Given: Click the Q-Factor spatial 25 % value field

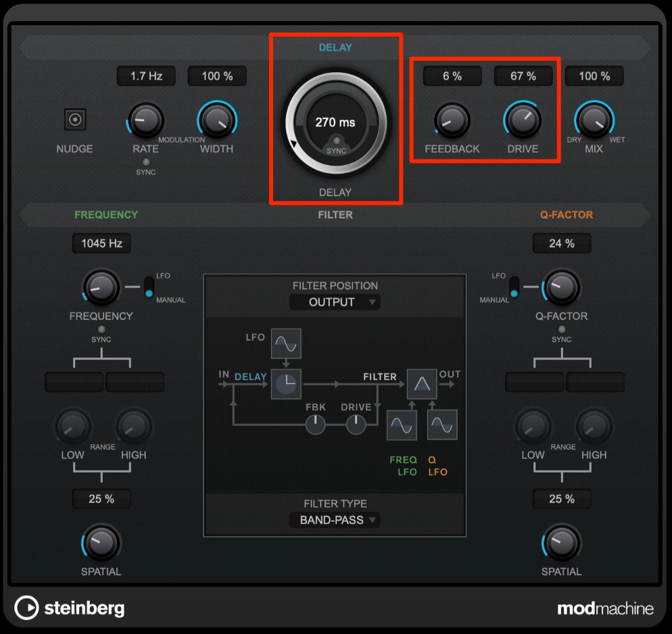Looking at the screenshot, I should pyautogui.click(x=562, y=499).
